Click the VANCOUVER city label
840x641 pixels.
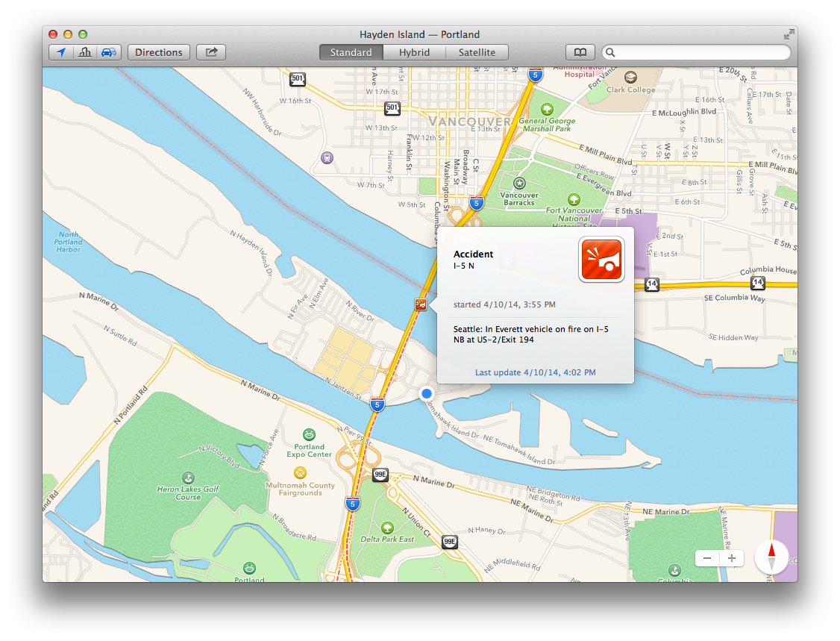(470, 122)
